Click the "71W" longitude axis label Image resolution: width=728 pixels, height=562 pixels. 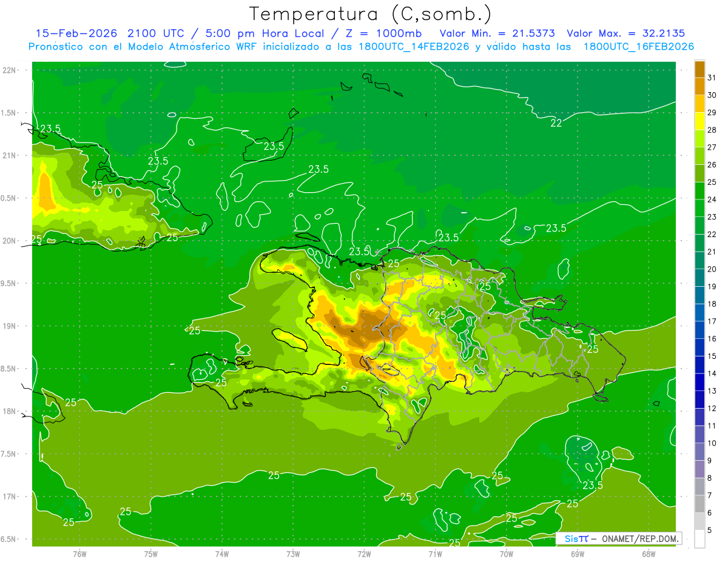[435, 554]
